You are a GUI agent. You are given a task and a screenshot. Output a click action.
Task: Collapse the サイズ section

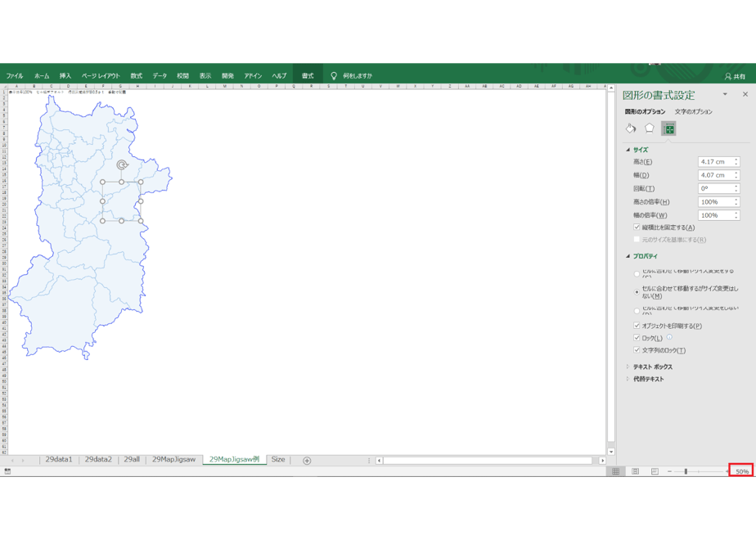(x=628, y=150)
